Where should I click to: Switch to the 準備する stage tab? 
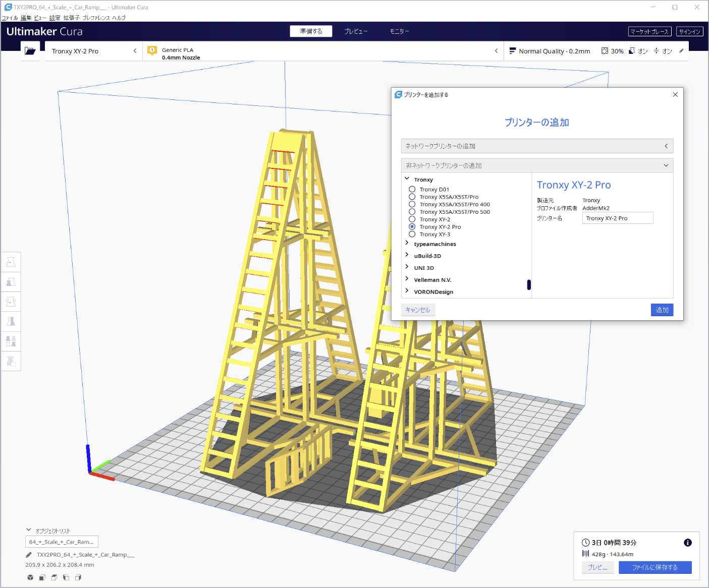click(x=311, y=31)
